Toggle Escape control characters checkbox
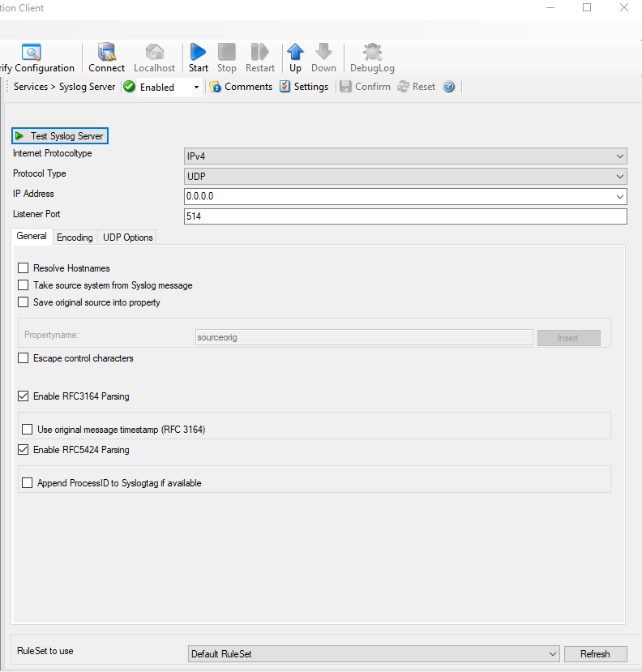The image size is (642, 672). tap(24, 358)
